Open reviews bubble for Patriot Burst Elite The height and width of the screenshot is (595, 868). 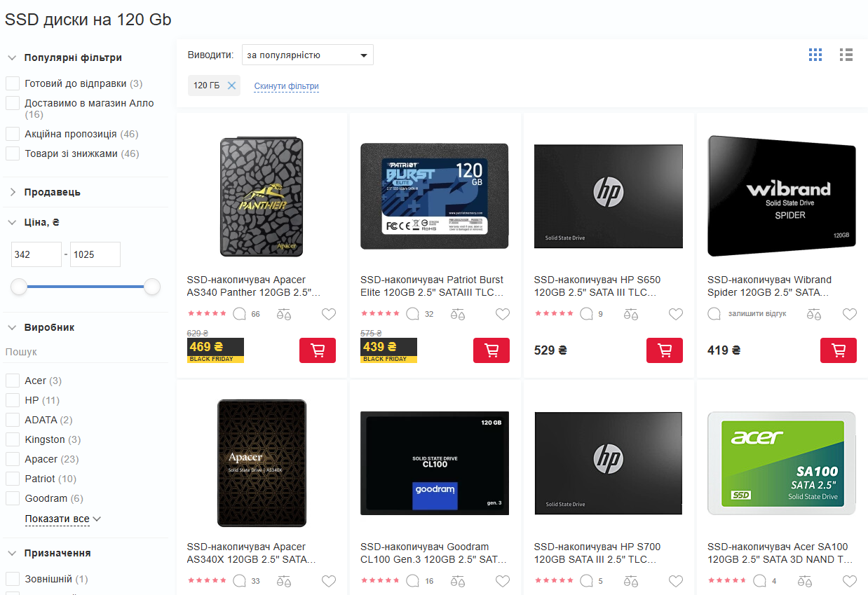point(413,314)
